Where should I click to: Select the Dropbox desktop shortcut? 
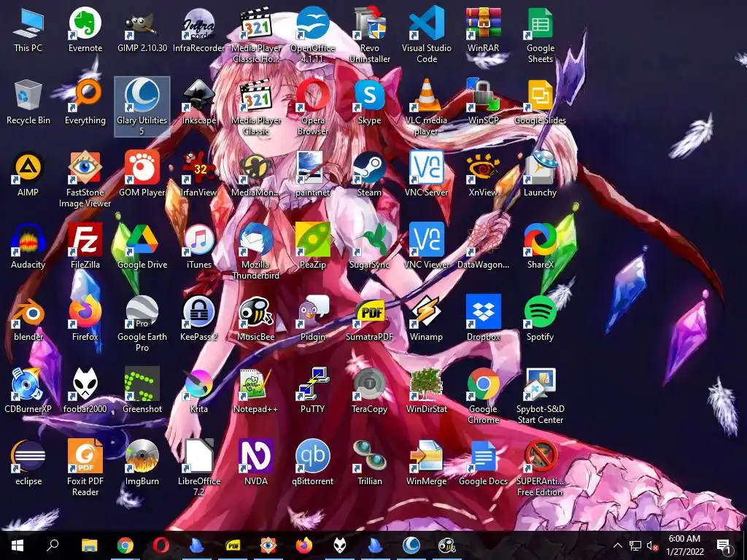click(x=483, y=319)
